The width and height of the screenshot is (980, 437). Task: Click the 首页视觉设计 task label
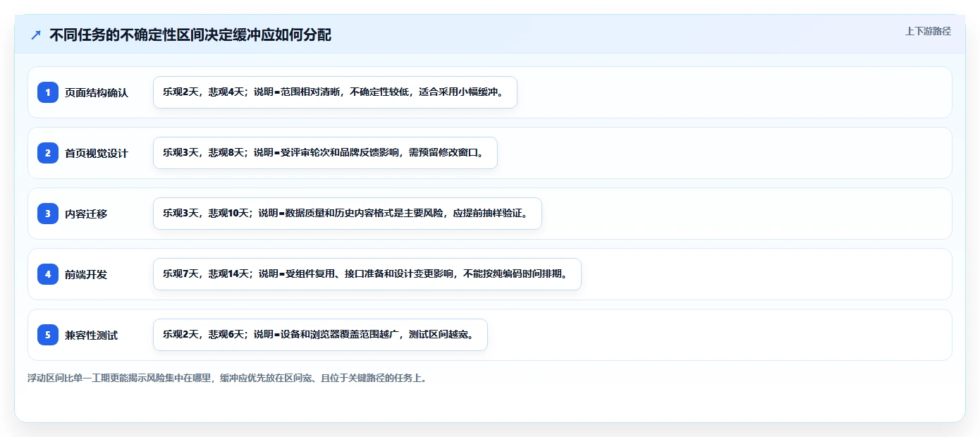pyautogui.click(x=97, y=153)
